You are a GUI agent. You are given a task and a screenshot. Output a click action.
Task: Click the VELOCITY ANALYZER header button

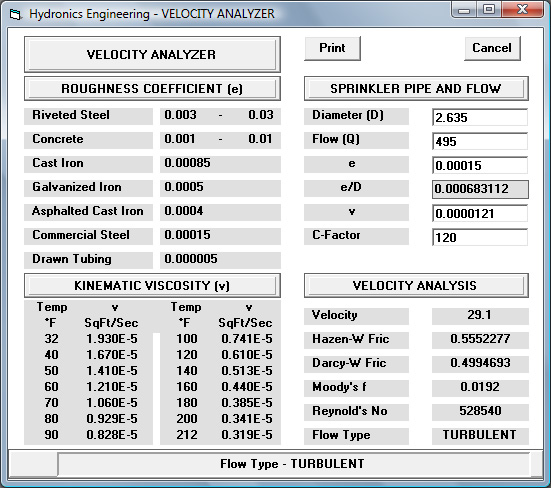pos(152,54)
